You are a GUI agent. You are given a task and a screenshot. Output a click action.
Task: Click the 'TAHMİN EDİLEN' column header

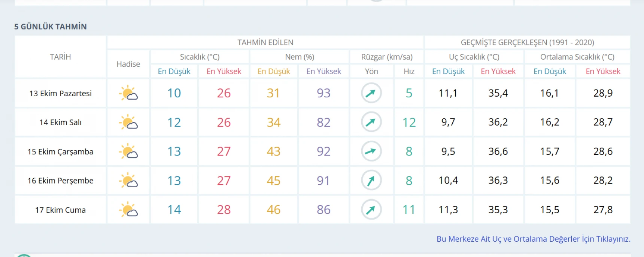pyautogui.click(x=265, y=42)
